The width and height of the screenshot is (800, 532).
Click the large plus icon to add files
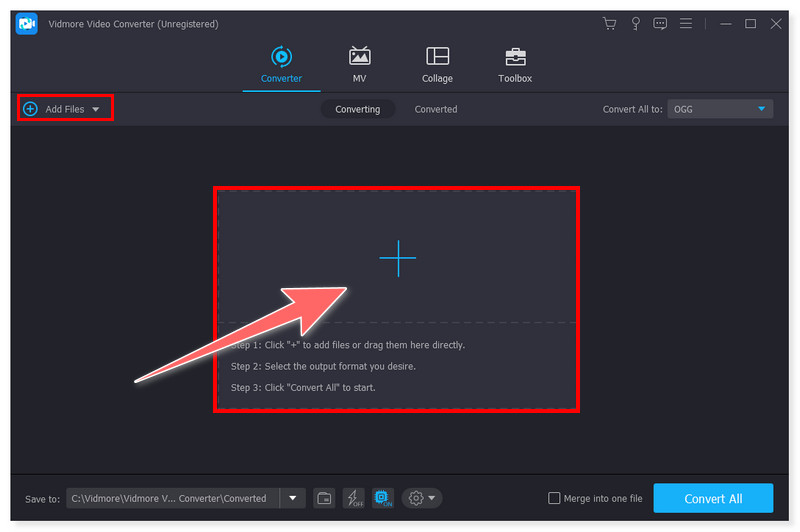pos(397,258)
